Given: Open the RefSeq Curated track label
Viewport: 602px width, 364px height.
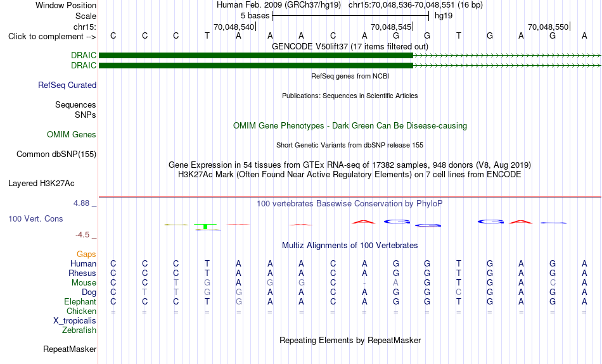Looking at the screenshot, I should tap(67, 85).
